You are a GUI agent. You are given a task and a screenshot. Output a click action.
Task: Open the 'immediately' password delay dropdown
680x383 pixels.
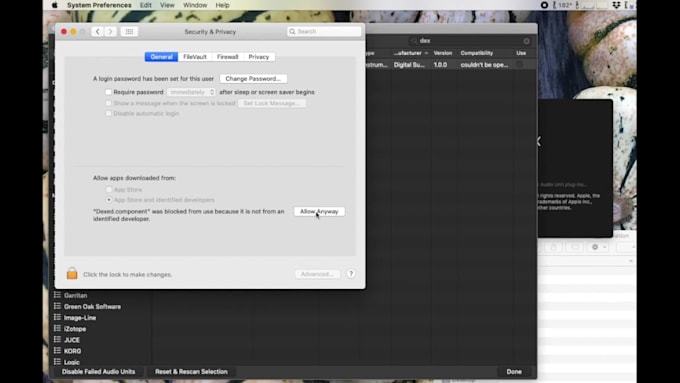(x=191, y=92)
